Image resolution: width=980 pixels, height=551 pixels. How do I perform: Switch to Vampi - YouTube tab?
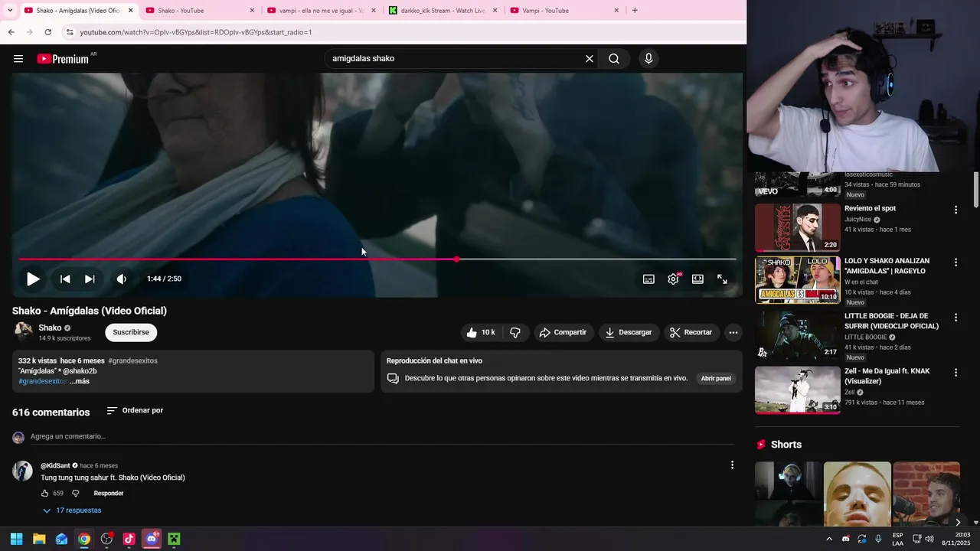(563, 11)
